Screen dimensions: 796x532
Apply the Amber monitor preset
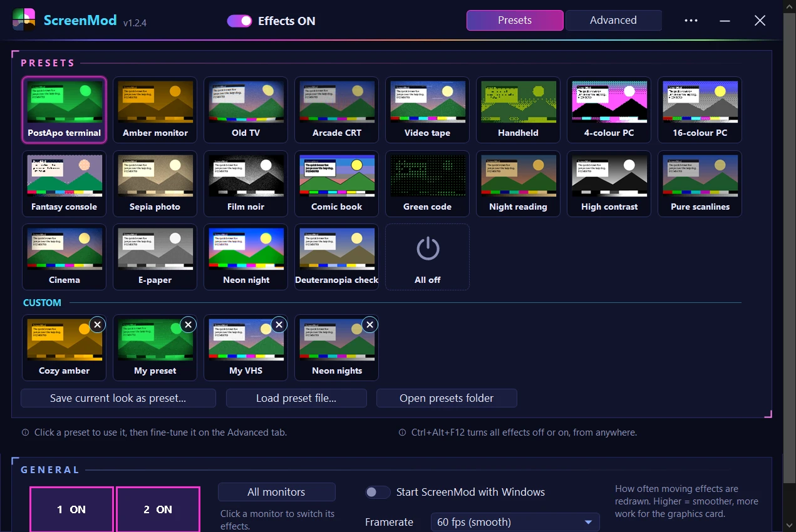[155, 110]
